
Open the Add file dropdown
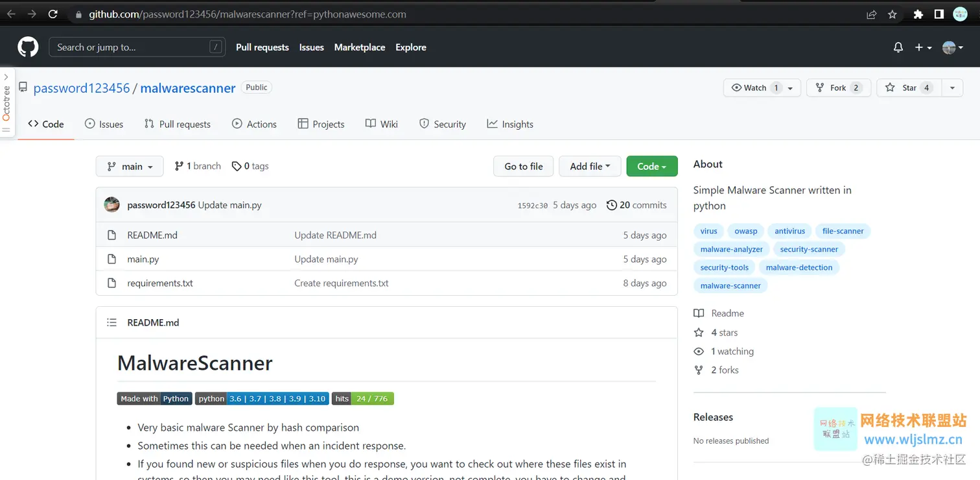[x=590, y=166]
